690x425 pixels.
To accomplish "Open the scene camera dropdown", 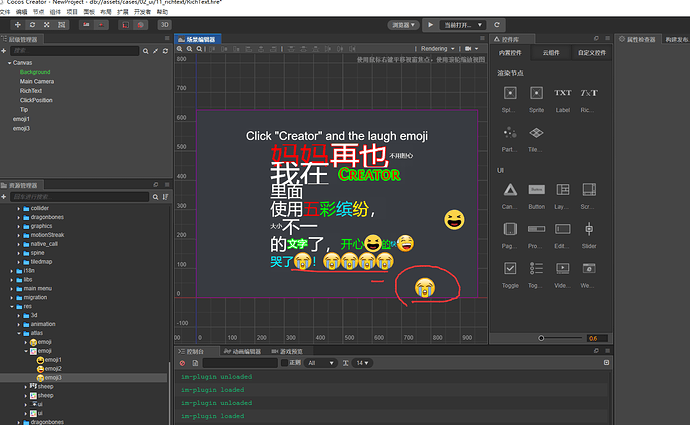I will [471, 49].
